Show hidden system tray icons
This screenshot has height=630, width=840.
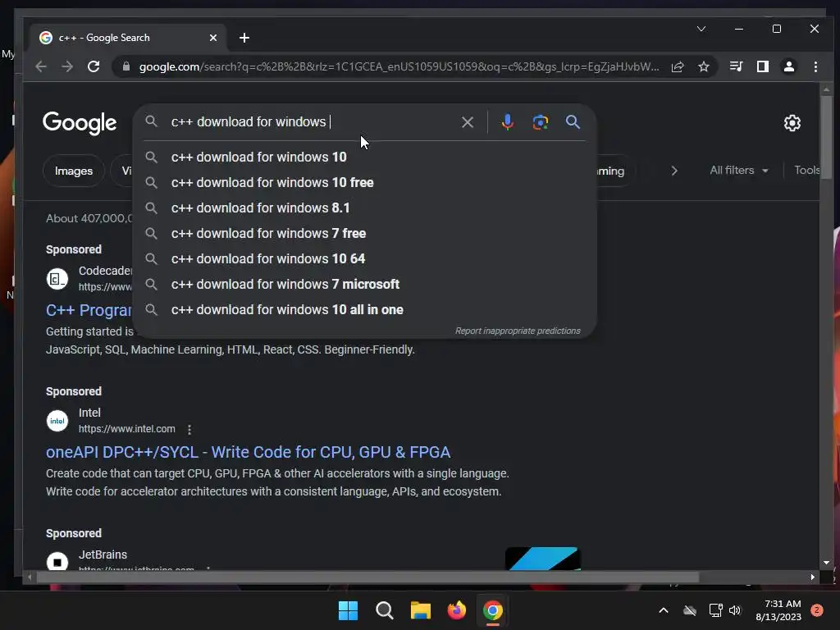click(x=663, y=610)
